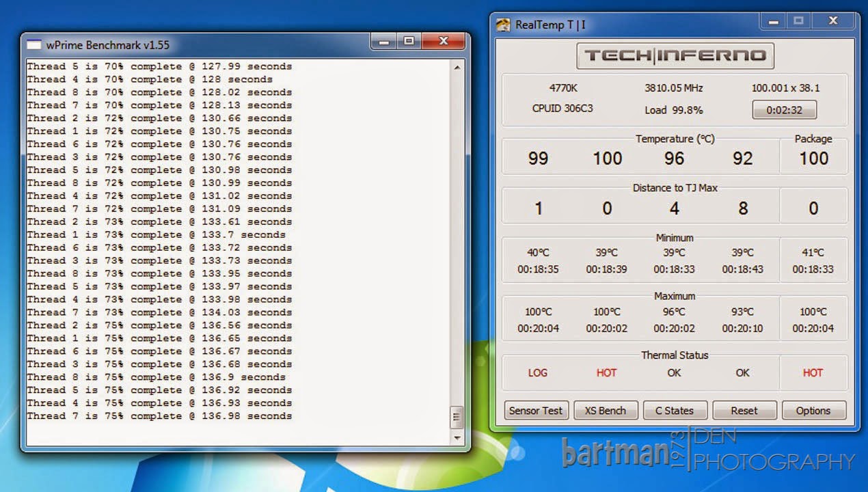The image size is (868, 492).
Task: Click core three temperature 96
Action: pos(674,159)
